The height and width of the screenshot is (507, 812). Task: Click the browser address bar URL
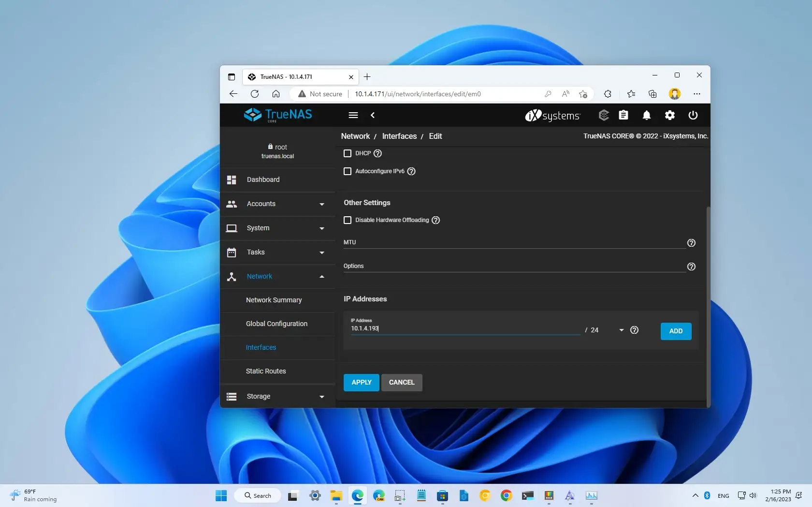tap(418, 94)
